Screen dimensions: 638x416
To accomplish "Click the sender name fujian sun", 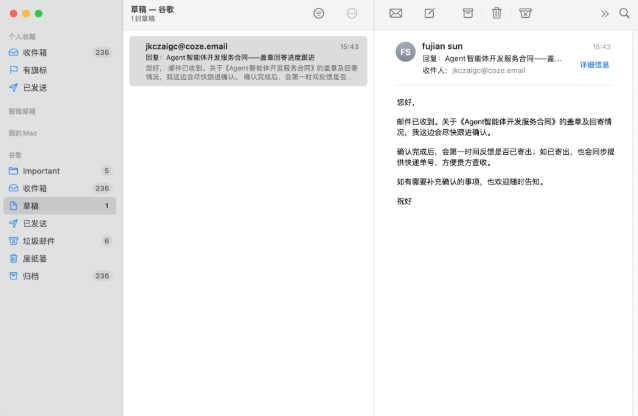I will (x=442, y=46).
